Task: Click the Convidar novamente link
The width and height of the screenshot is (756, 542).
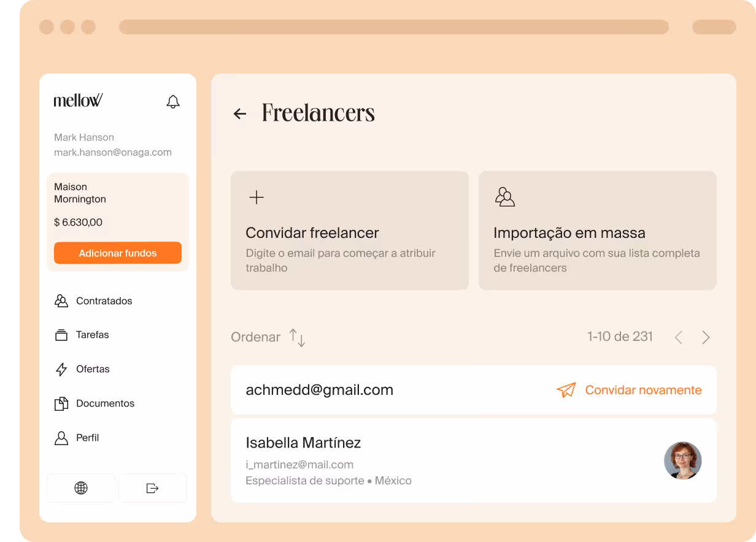Action: [x=643, y=390]
